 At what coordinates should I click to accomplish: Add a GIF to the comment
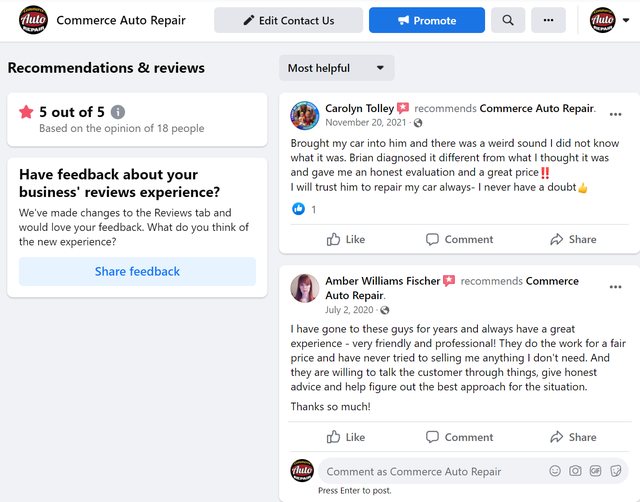(595, 471)
